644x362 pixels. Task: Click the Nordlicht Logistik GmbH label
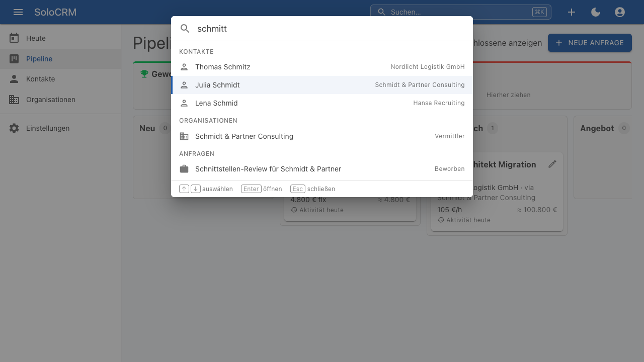[428, 67]
